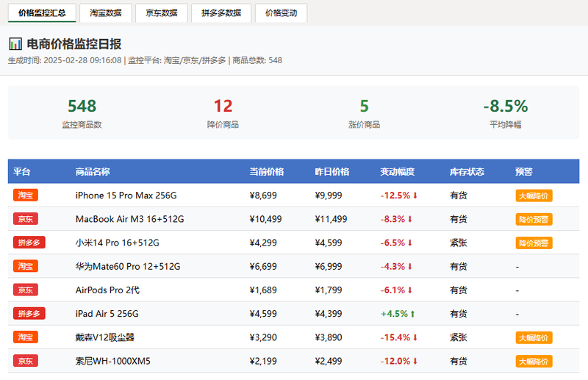Click the 淘宝 badge for iPhone 15 Pro Max
The image size is (588, 380).
point(26,195)
